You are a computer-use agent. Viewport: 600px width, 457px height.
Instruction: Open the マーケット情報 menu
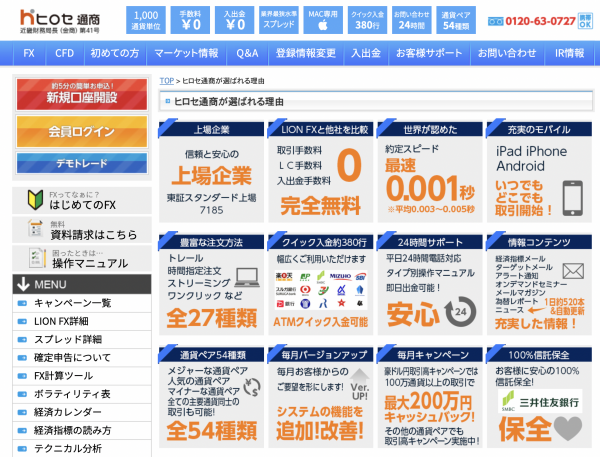[186, 53]
